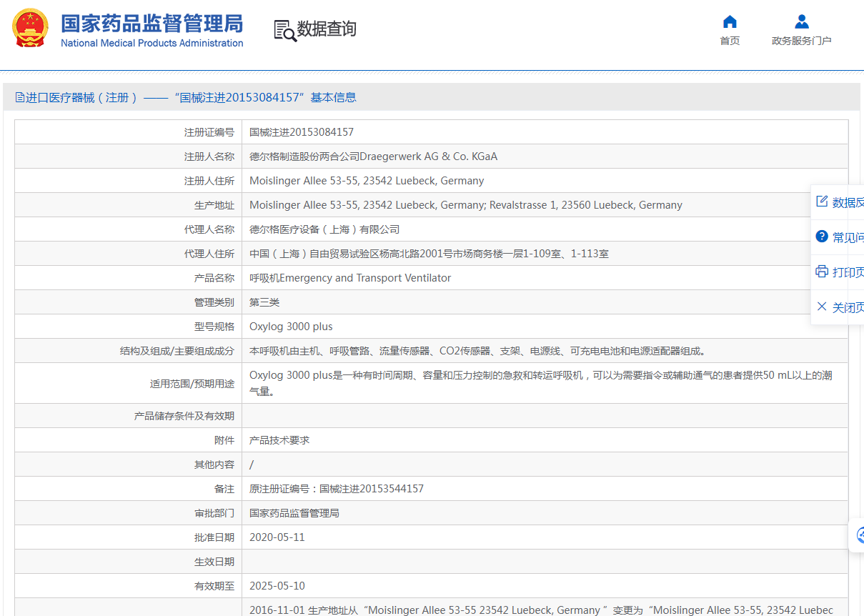Click the 审批部门 row label
The image size is (864, 616).
(x=214, y=513)
